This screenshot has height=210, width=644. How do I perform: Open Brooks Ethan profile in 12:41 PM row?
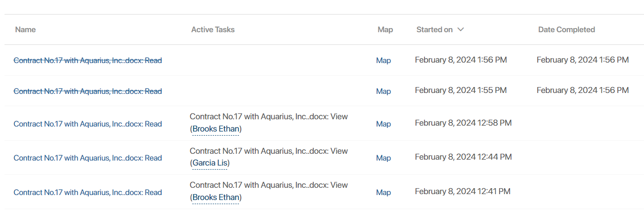[x=216, y=197]
